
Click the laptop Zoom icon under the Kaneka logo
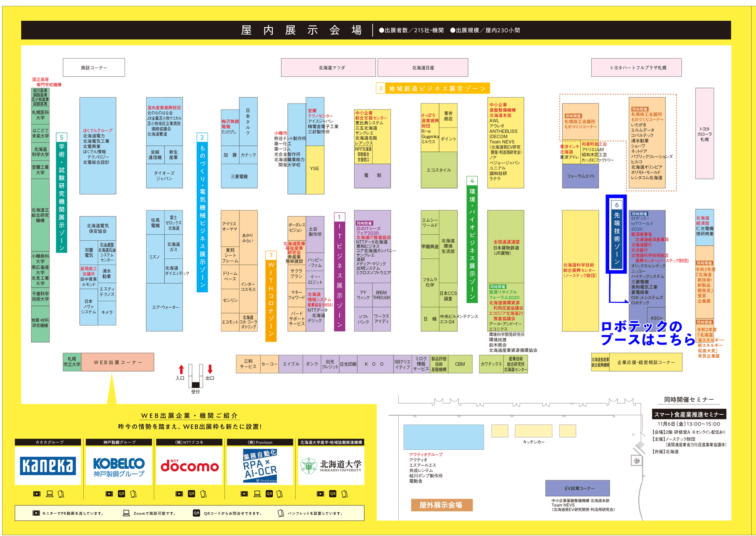click(50, 494)
